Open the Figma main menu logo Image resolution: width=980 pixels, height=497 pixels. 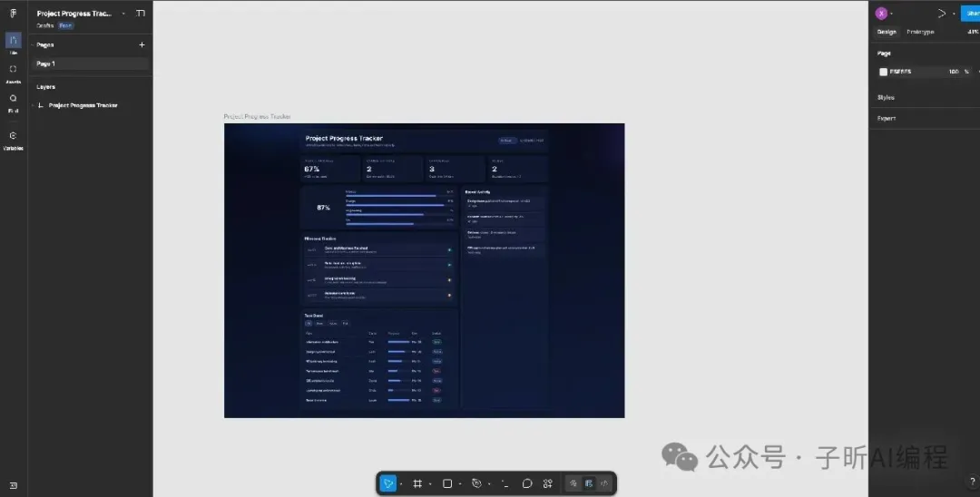pos(13,14)
